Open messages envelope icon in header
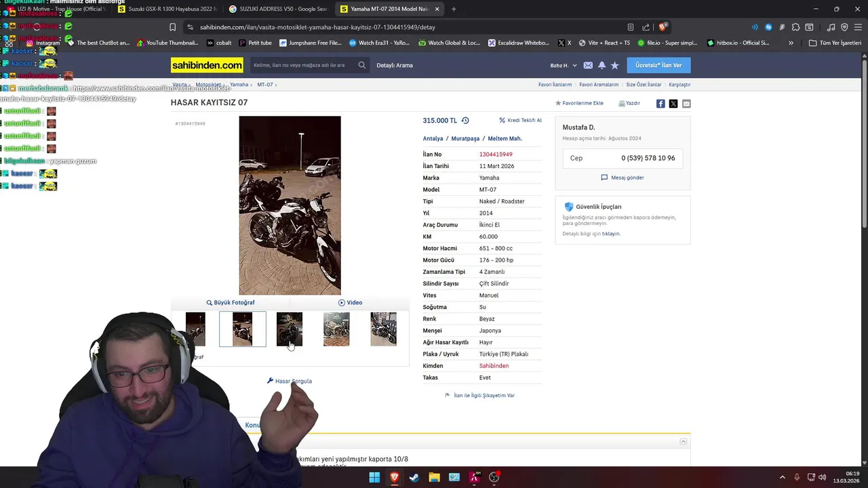This screenshot has width=868, height=488. tap(588, 65)
